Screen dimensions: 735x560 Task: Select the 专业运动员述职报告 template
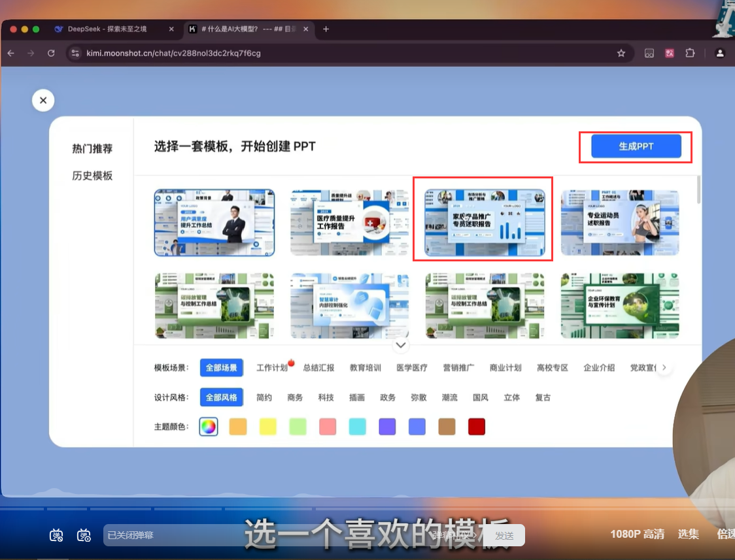tap(620, 222)
